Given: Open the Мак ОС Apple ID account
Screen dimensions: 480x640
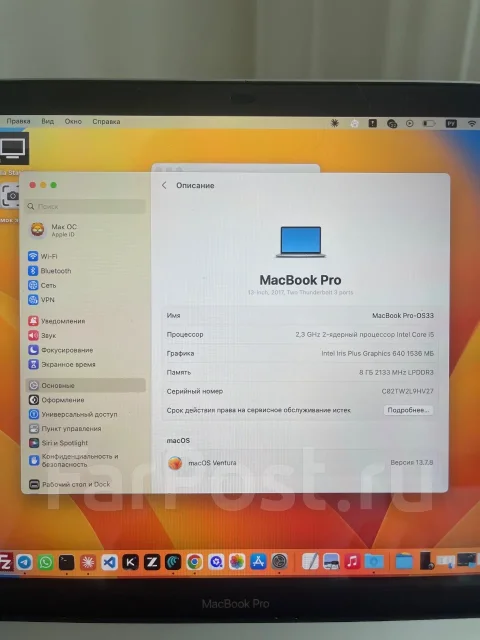Looking at the screenshot, I should pos(54,230).
